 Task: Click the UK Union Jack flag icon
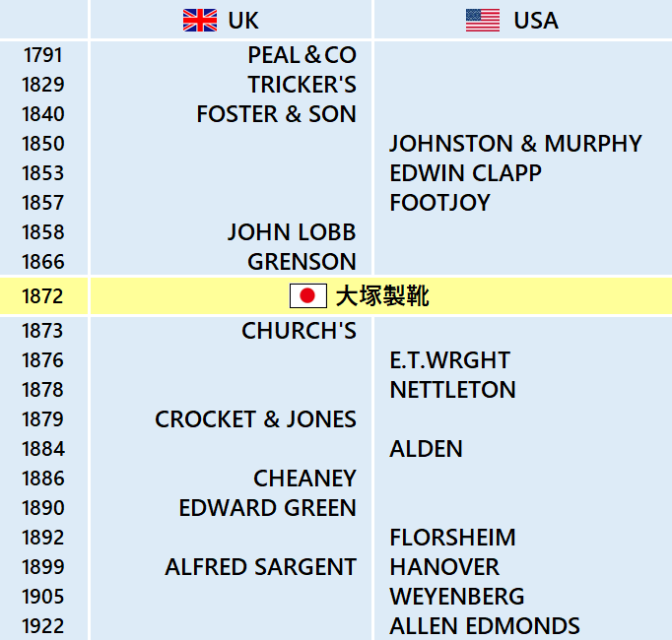pos(200,20)
